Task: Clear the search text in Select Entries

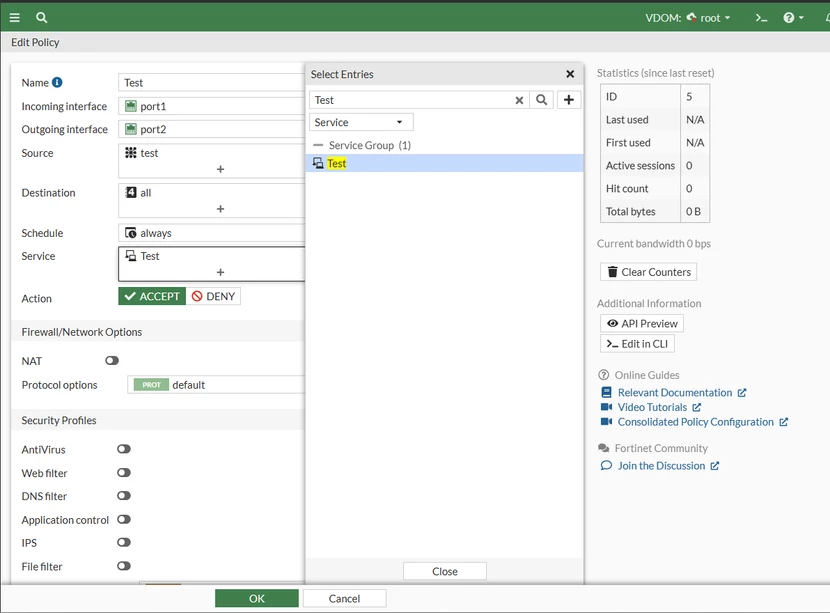Action: 519,100
